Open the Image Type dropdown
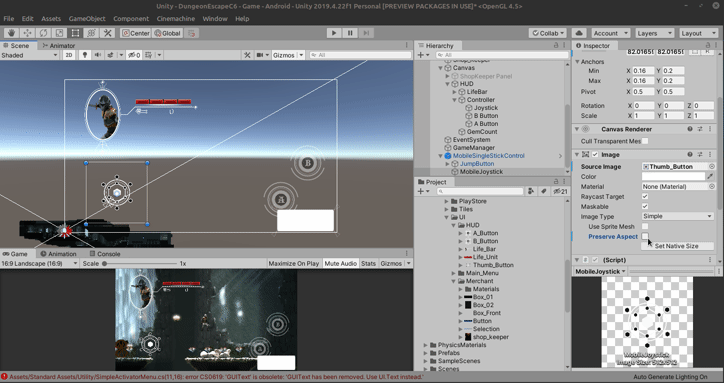 click(678, 216)
